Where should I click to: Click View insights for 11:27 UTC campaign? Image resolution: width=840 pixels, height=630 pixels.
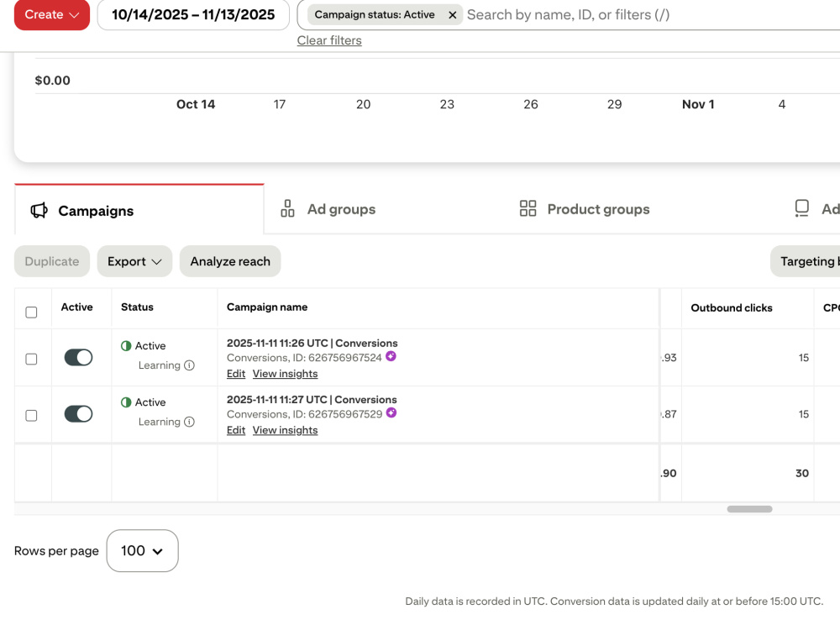pyautogui.click(x=285, y=431)
